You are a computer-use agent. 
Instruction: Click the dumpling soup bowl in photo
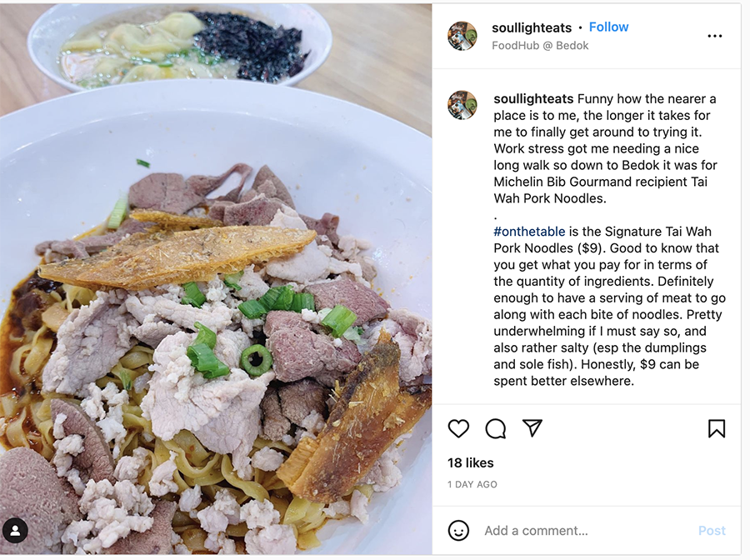[180, 46]
